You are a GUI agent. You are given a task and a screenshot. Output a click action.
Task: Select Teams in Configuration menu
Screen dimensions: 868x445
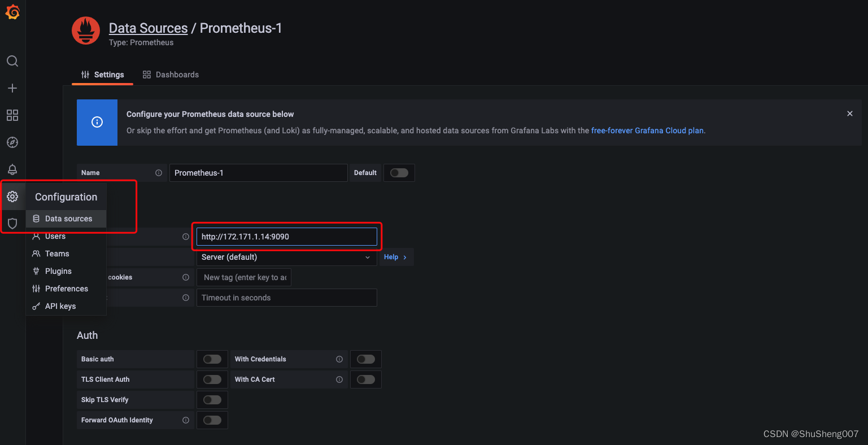pyautogui.click(x=66, y=254)
